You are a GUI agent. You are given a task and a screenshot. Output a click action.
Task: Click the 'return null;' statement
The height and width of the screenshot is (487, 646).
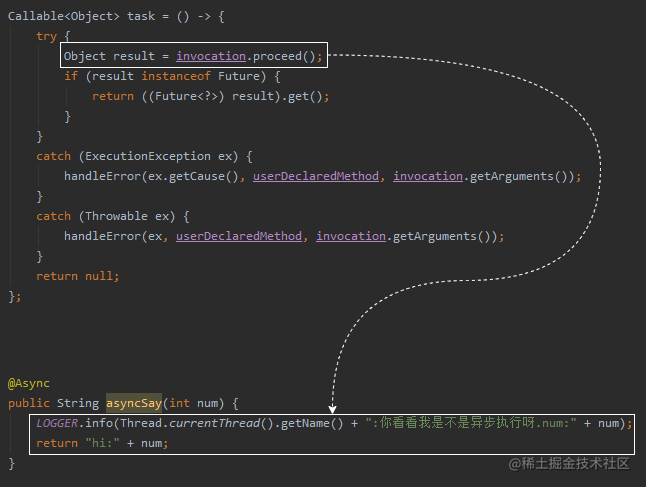tap(78, 276)
